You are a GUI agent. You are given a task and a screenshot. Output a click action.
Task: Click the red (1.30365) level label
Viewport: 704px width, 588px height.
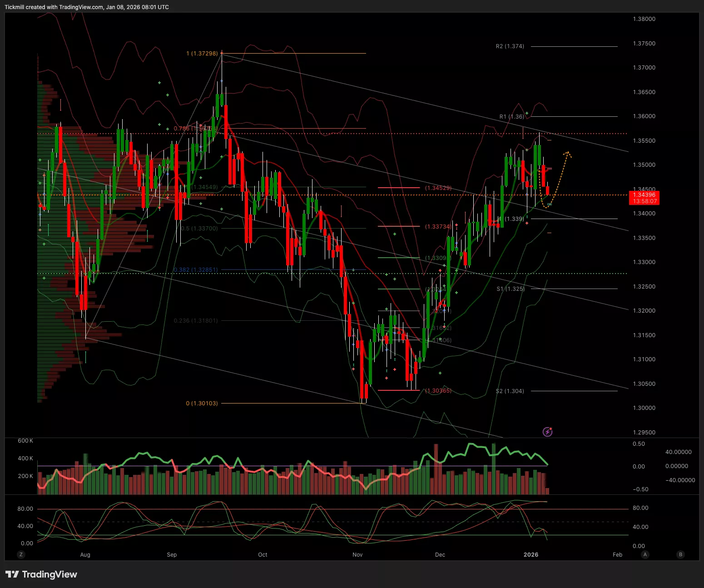[x=438, y=391]
